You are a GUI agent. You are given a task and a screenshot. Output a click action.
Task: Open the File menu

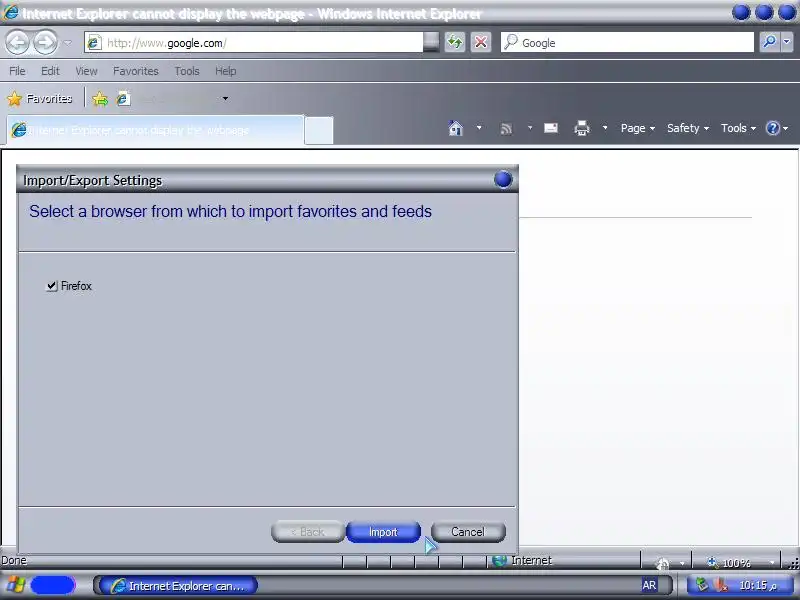tap(17, 71)
